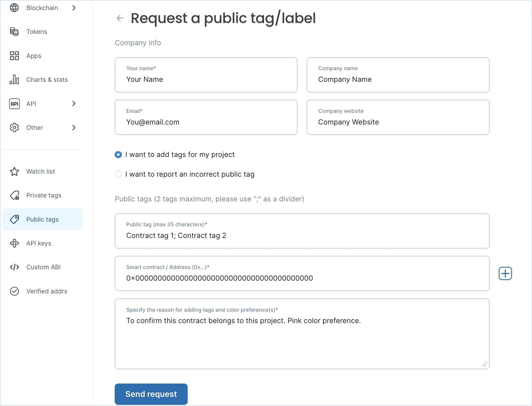
Task: Expand the API submenu chevron
Action: point(74,104)
